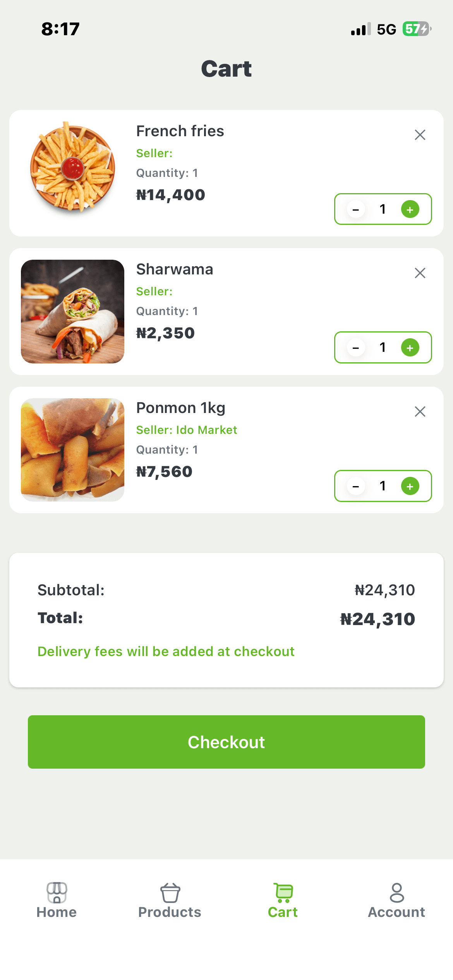Increase French fries quantity with plus

point(410,209)
